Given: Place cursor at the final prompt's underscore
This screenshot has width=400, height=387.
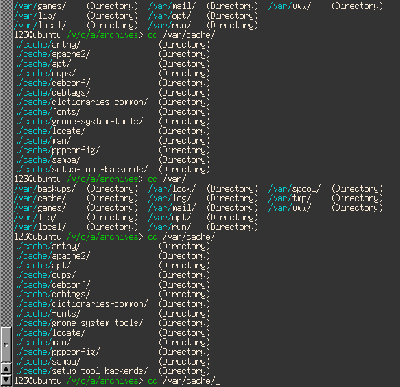Looking at the screenshot, I should pos(218,381).
